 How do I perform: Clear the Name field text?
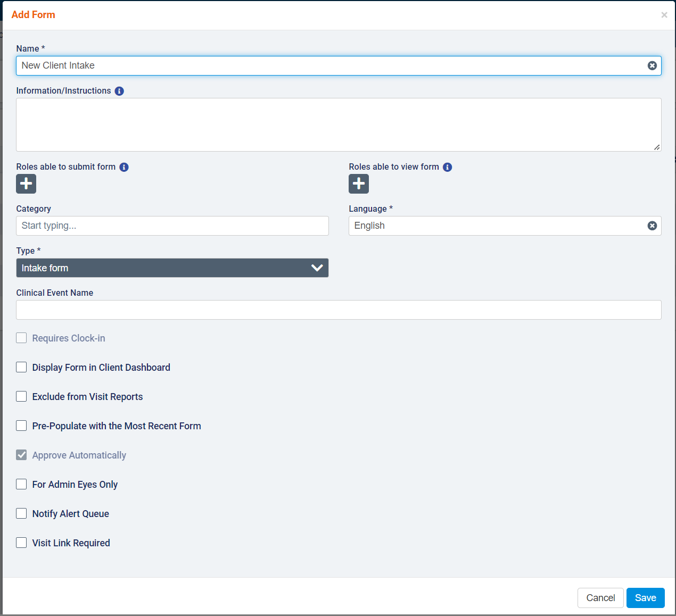652,65
